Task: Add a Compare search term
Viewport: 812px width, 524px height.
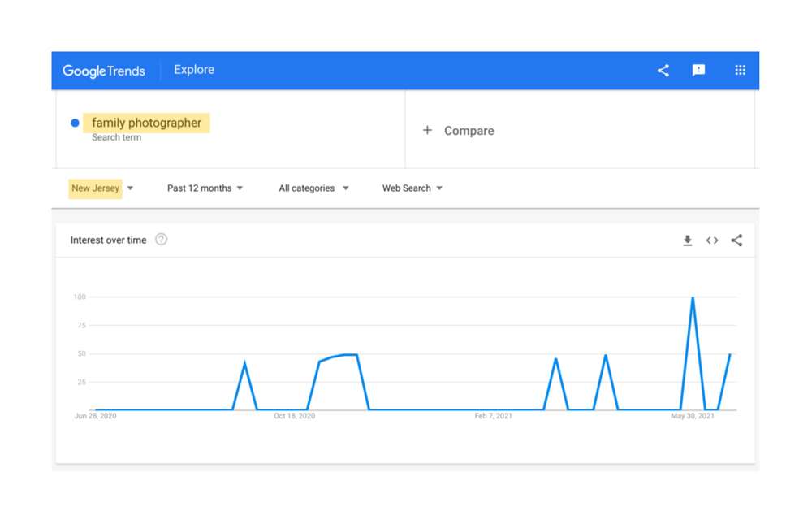Action: tap(469, 131)
